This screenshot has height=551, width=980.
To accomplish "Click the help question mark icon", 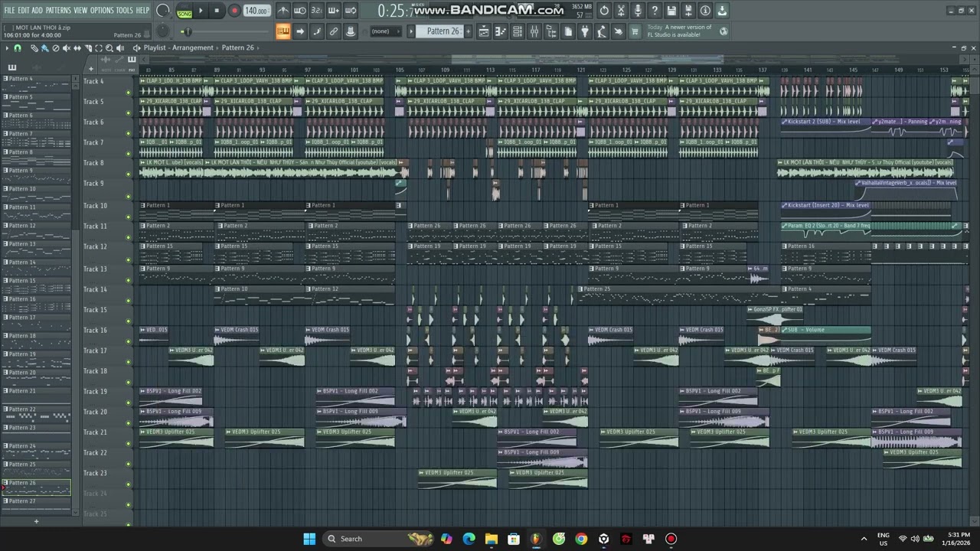I will [655, 11].
